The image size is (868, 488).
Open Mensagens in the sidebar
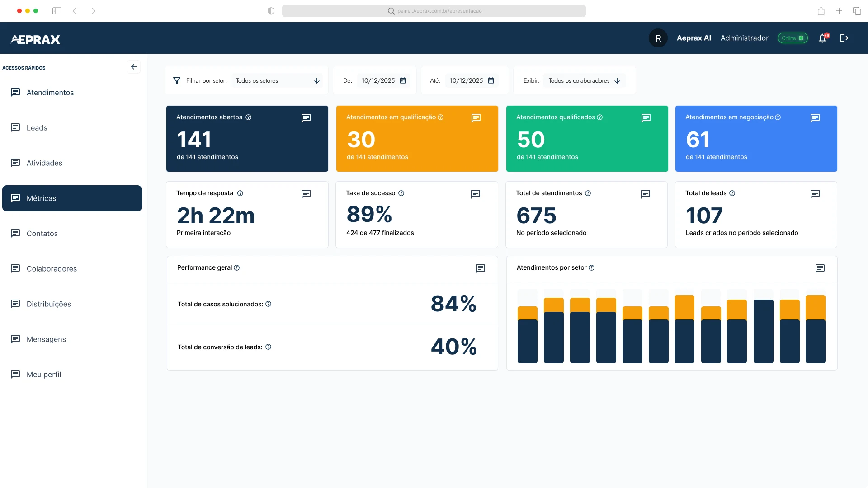72,339
